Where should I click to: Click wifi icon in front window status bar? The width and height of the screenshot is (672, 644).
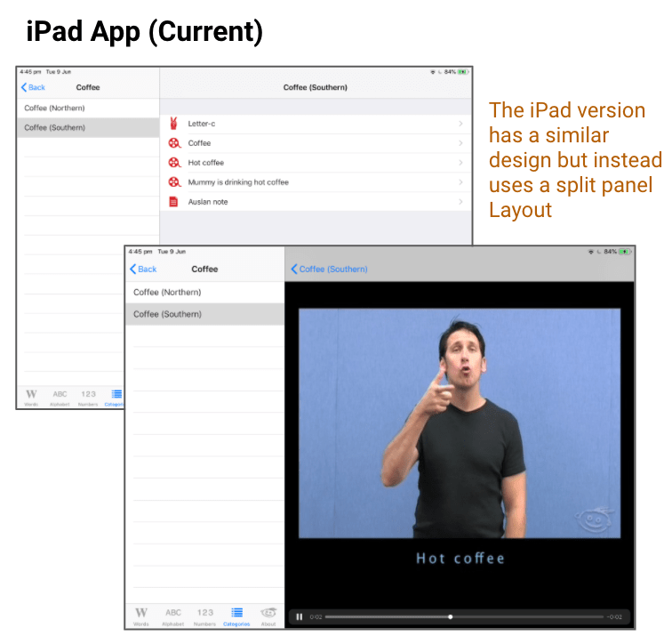tap(591, 252)
